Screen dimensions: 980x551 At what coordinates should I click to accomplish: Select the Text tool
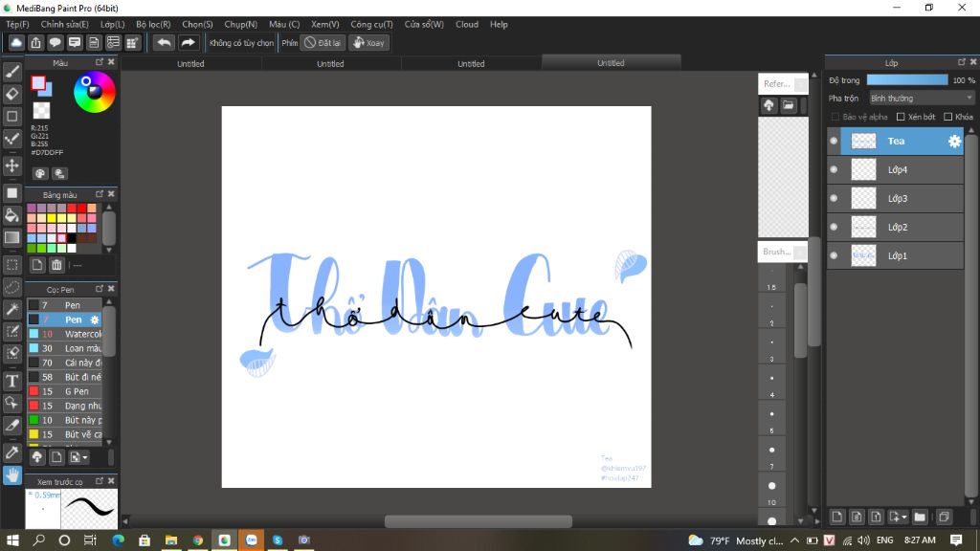pyautogui.click(x=11, y=381)
